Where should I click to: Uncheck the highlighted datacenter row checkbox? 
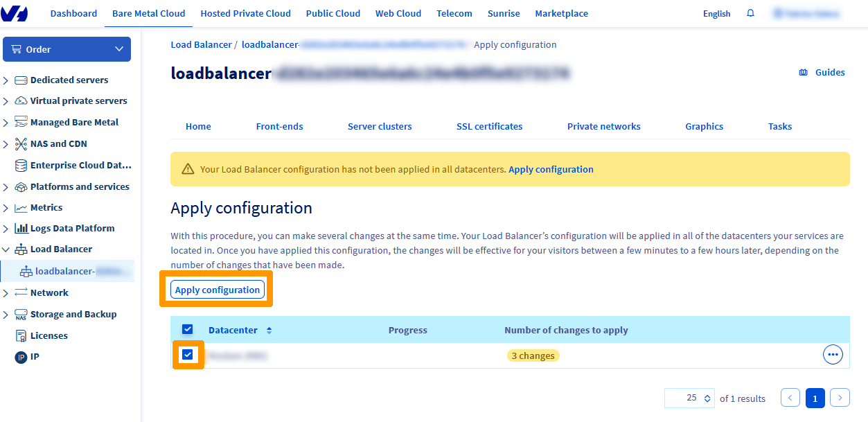tap(188, 355)
